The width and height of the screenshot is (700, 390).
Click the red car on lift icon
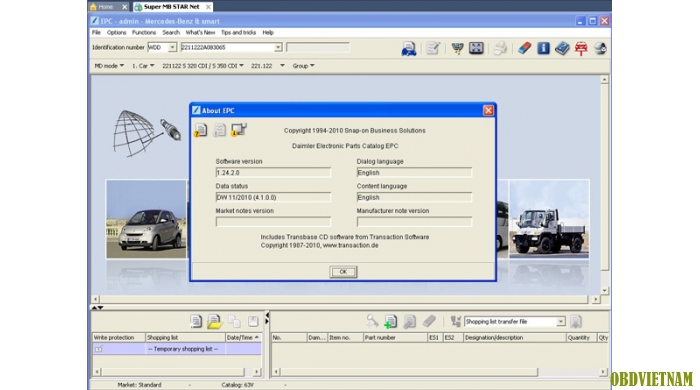(x=581, y=48)
